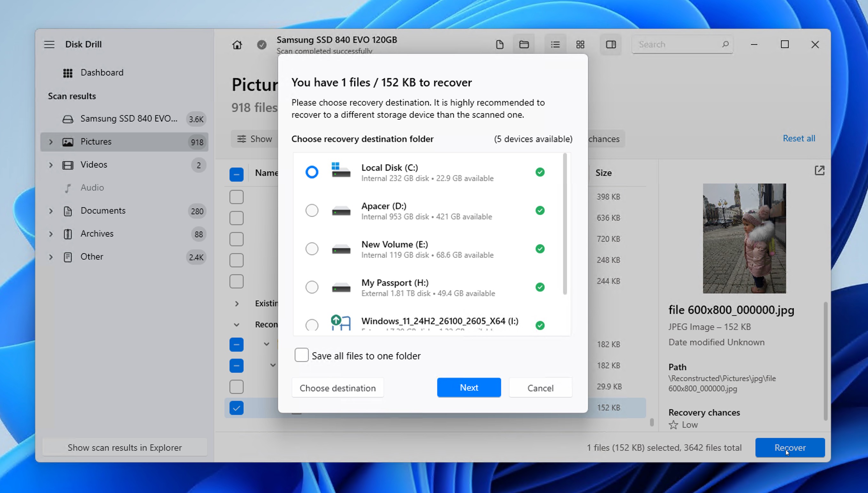
Task: Select My Passport H as recovery destination
Action: click(x=312, y=287)
